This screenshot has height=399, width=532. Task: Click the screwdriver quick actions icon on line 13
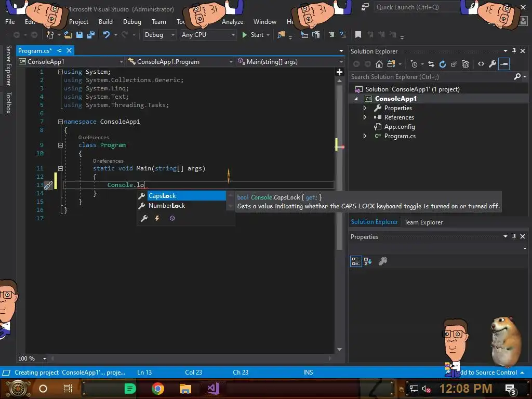click(x=48, y=185)
